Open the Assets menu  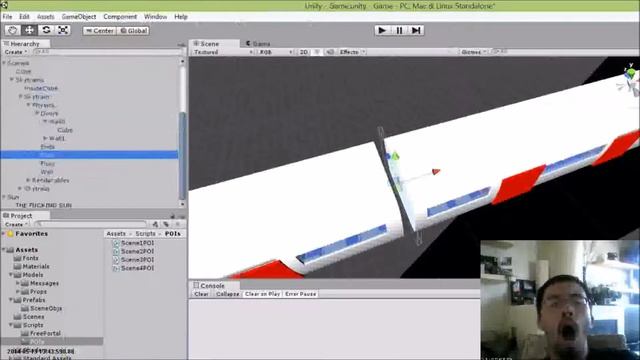click(45, 17)
